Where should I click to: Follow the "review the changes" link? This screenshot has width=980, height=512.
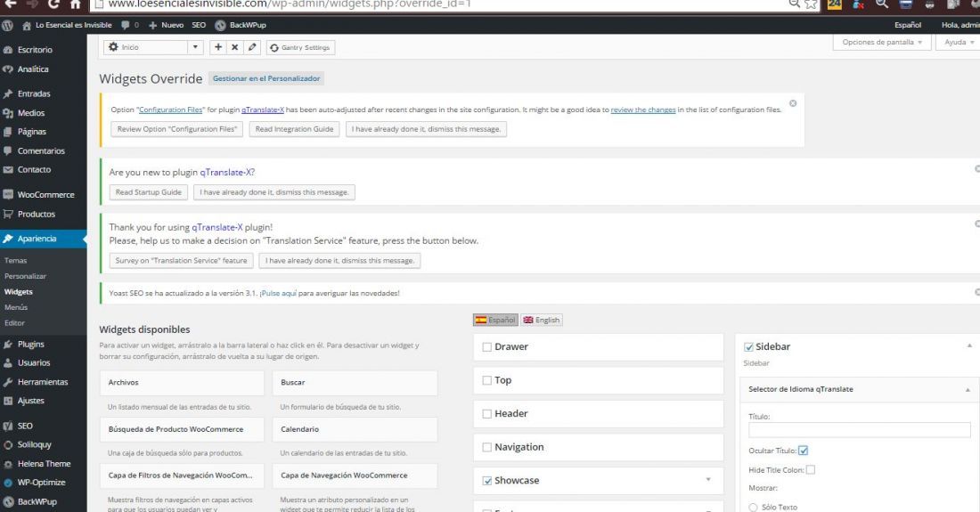[643, 110]
